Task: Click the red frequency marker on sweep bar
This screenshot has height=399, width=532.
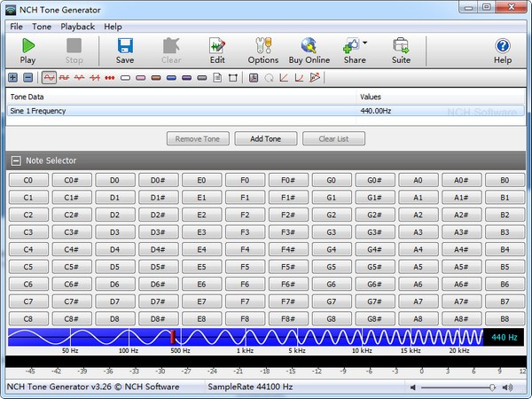Action: (x=172, y=337)
